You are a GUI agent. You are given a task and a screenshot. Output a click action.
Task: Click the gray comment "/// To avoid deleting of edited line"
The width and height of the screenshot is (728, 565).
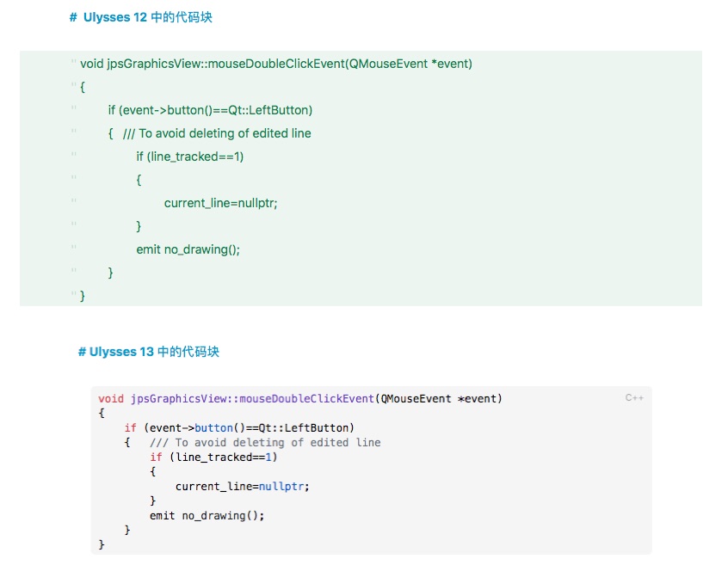coord(265,443)
